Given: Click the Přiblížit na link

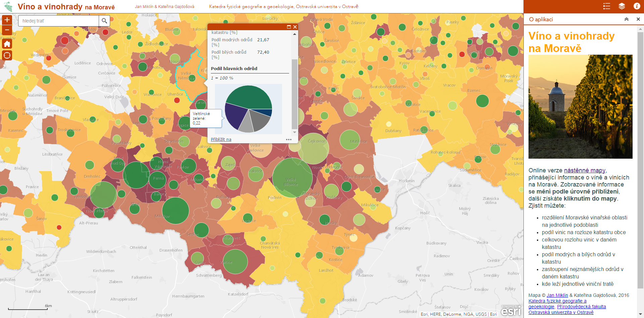Looking at the screenshot, I should pos(221,140).
